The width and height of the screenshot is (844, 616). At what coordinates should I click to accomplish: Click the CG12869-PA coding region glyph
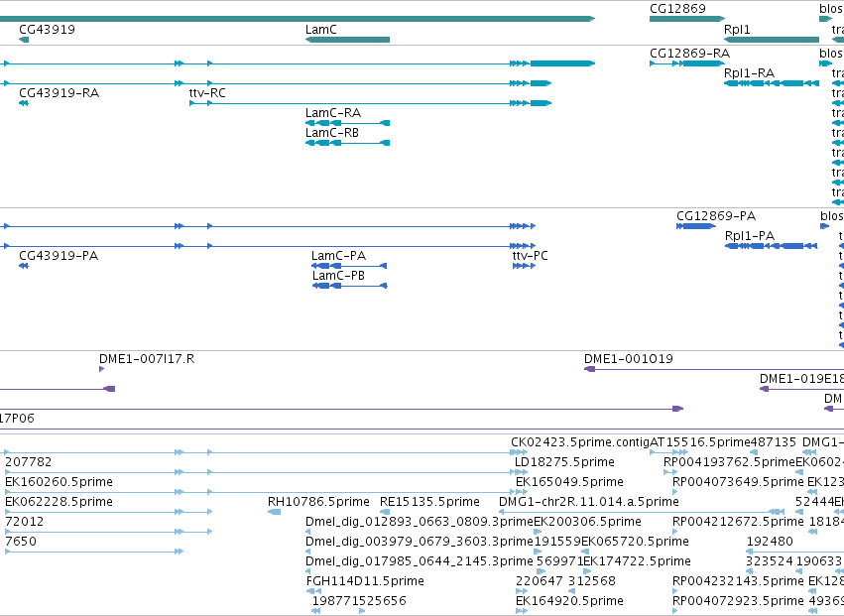(696, 226)
